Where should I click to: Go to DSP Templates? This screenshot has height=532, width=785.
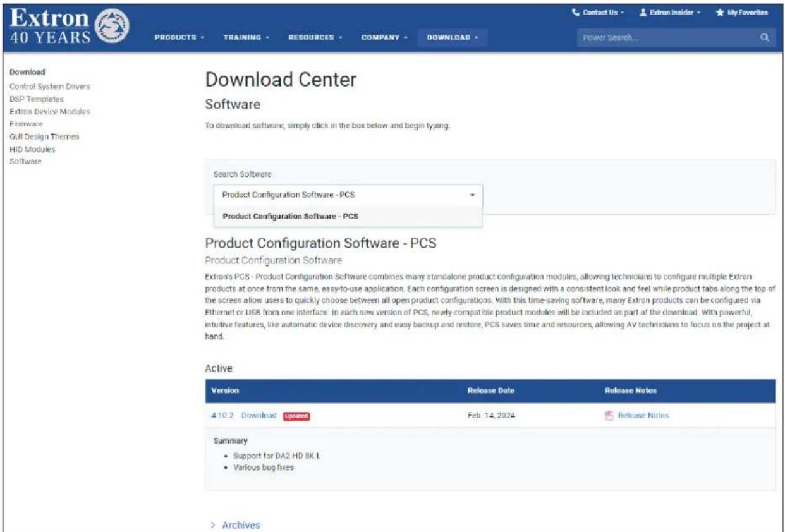[37, 99]
